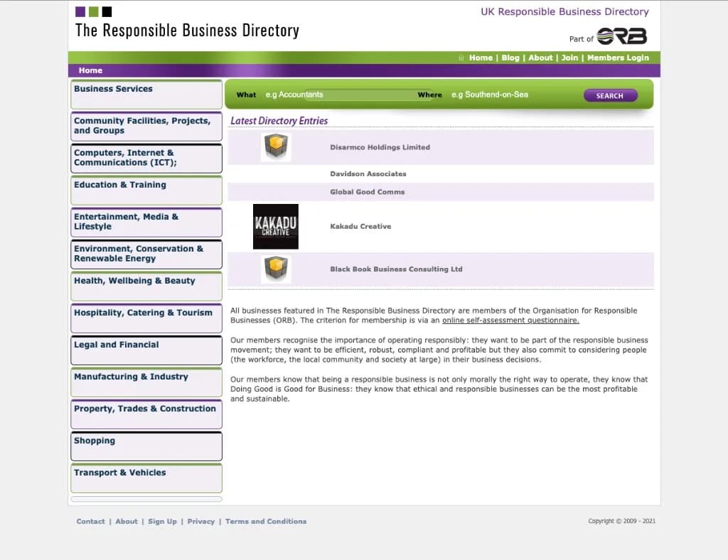Click Contact in the footer
The image size is (728, 560).
click(90, 522)
